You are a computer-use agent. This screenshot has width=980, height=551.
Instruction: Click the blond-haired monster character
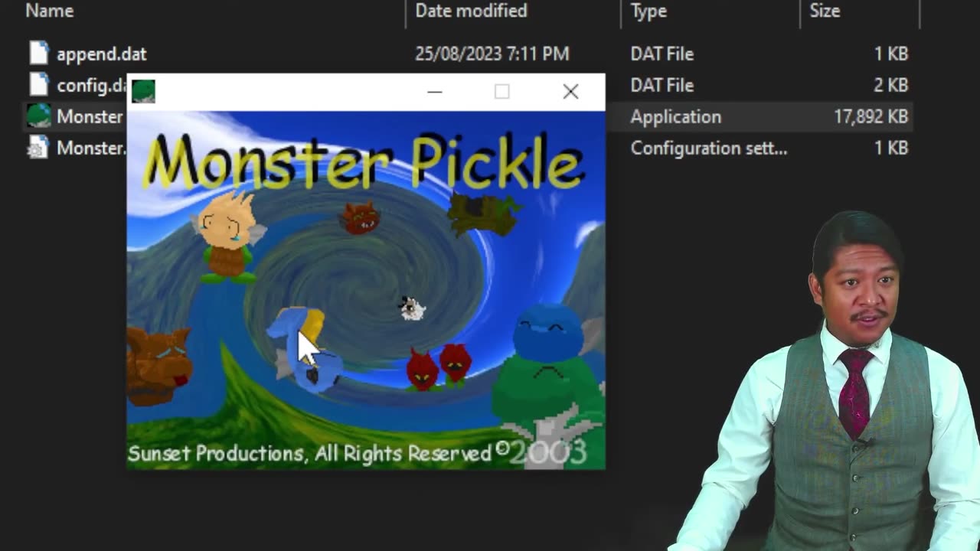point(228,237)
